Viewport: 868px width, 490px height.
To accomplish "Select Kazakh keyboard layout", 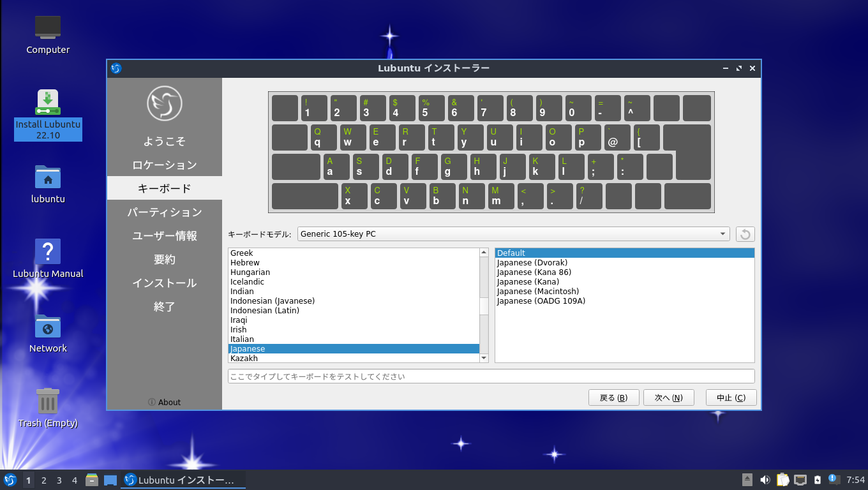I will pos(354,359).
